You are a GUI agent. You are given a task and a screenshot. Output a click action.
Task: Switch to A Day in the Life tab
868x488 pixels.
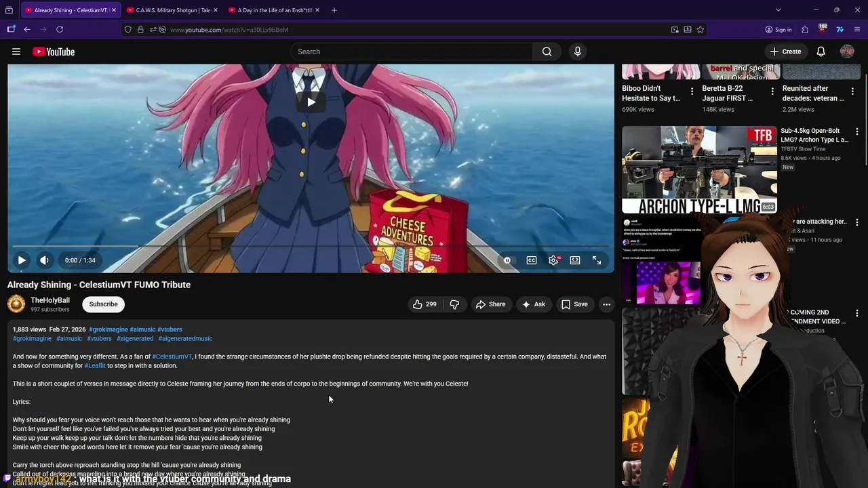[x=275, y=10]
